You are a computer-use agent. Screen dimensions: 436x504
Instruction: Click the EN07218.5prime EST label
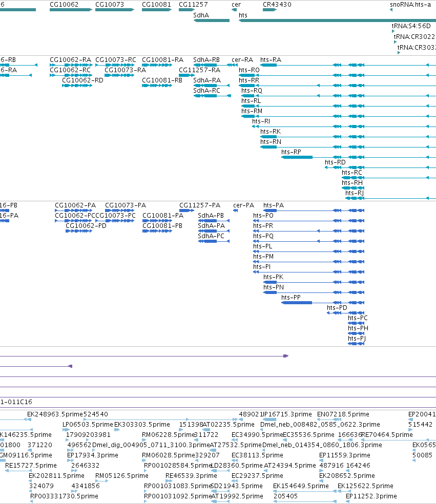(x=343, y=414)
